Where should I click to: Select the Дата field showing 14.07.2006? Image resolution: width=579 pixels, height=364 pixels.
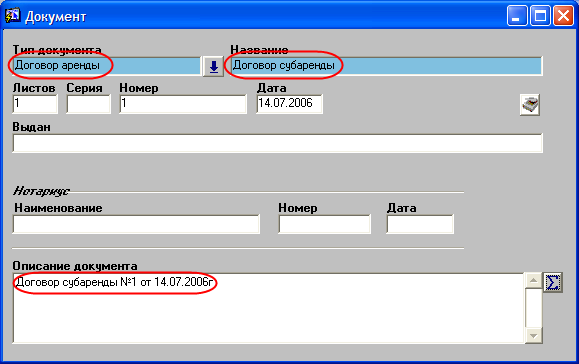click(290, 104)
